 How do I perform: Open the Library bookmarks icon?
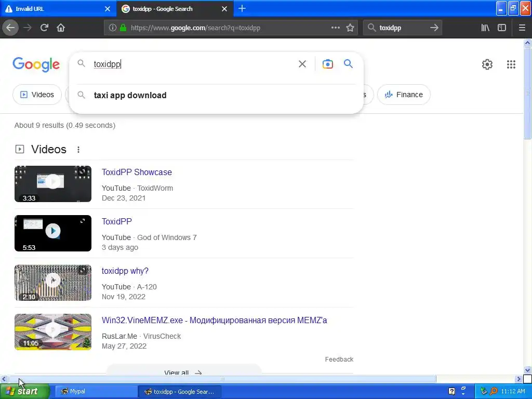[x=485, y=28]
